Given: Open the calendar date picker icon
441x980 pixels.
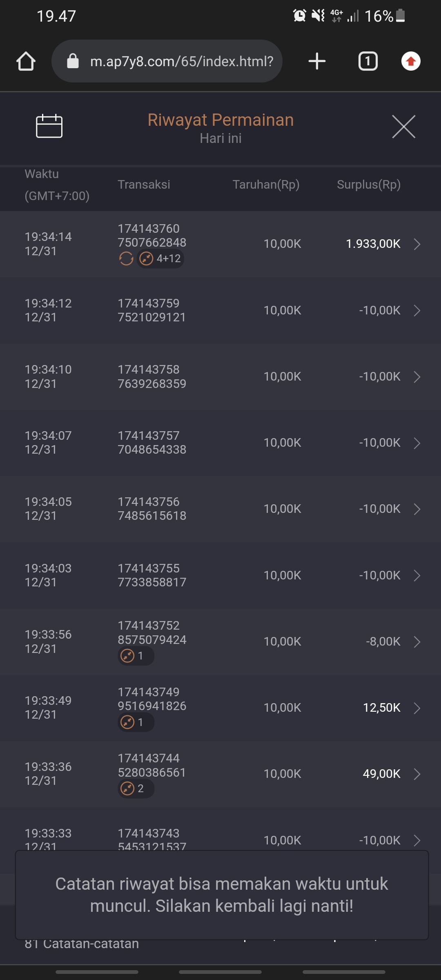Looking at the screenshot, I should tap(49, 126).
